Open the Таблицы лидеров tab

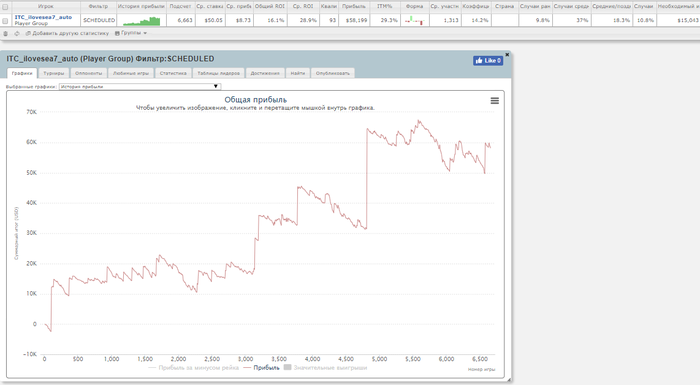coord(219,73)
